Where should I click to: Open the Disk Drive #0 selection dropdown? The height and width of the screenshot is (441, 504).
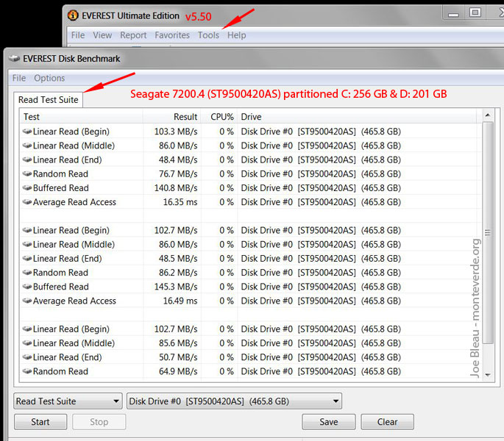(x=234, y=401)
